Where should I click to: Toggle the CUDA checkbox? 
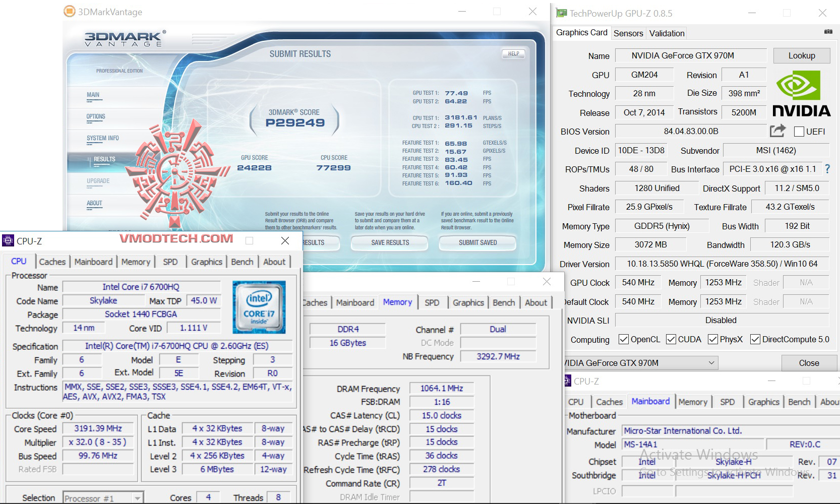tap(671, 339)
